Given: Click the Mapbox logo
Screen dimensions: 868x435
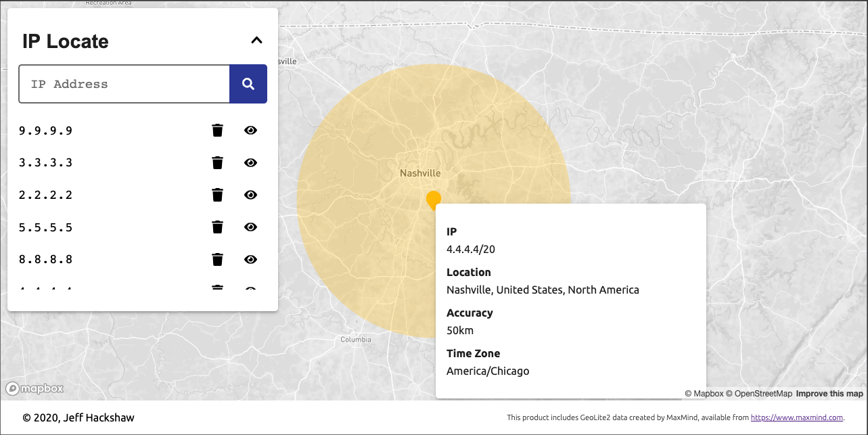Looking at the screenshot, I should pos(35,389).
